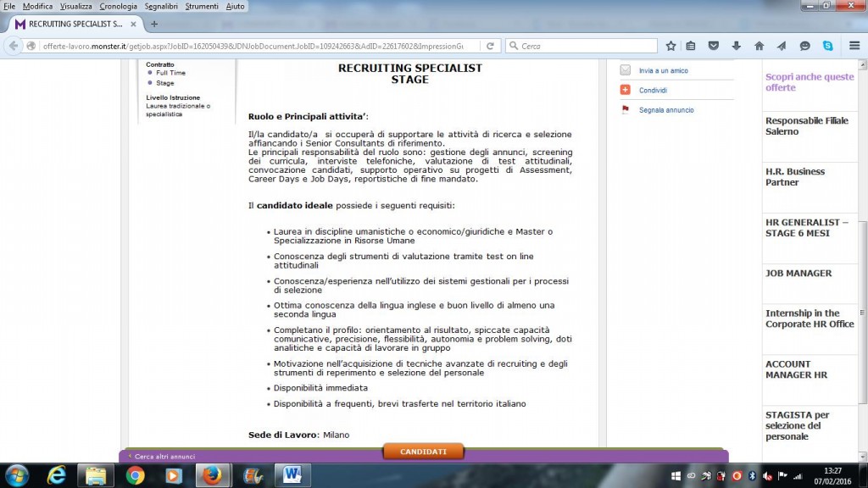The image size is (868, 488).
Task: Click the magnifier icon in the search box
Action: [x=513, y=46]
